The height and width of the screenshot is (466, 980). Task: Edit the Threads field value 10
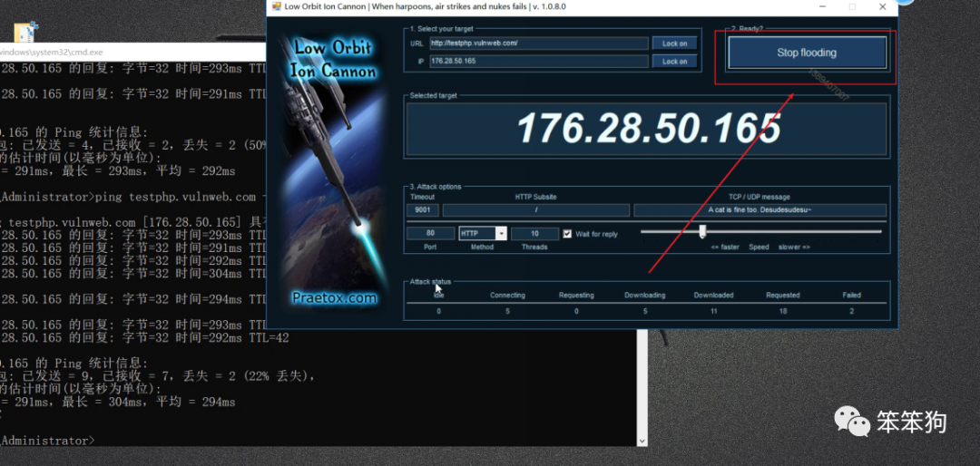click(535, 234)
